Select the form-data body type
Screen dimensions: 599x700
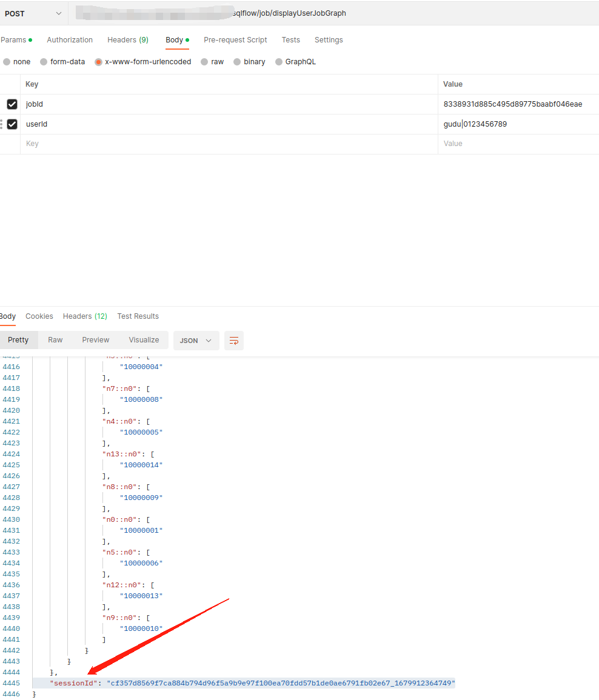click(44, 62)
